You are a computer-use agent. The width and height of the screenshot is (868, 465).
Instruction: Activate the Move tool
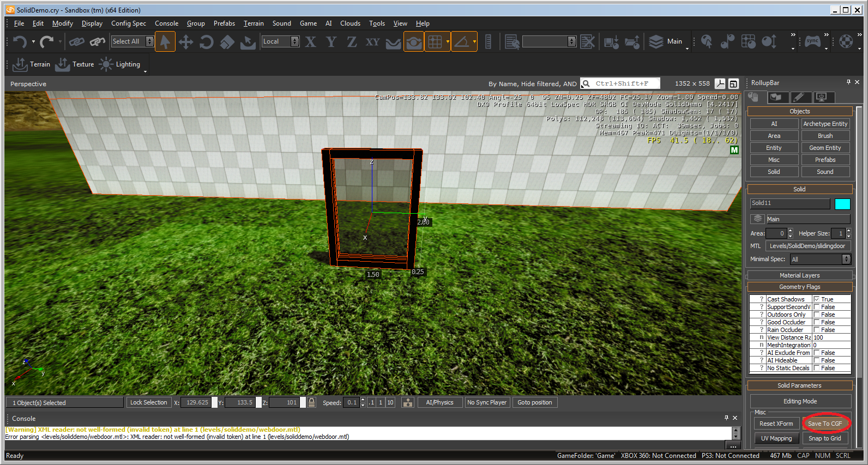(186, 41)
